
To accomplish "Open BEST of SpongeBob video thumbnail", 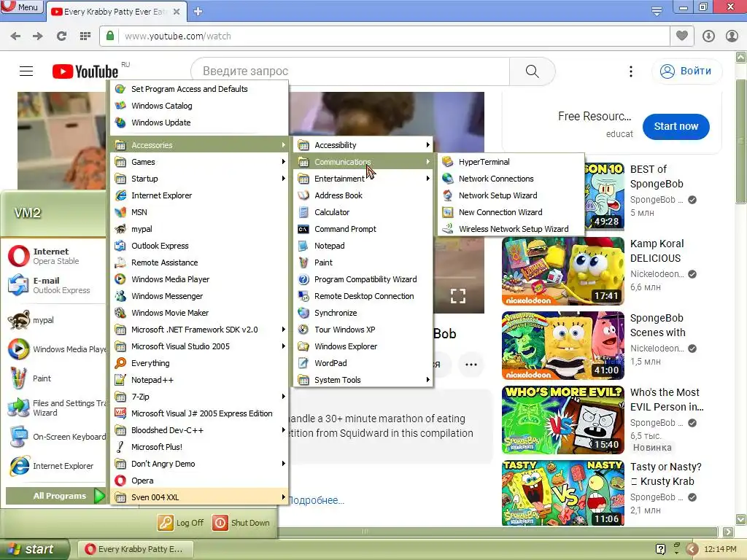I will coord(605,196).
